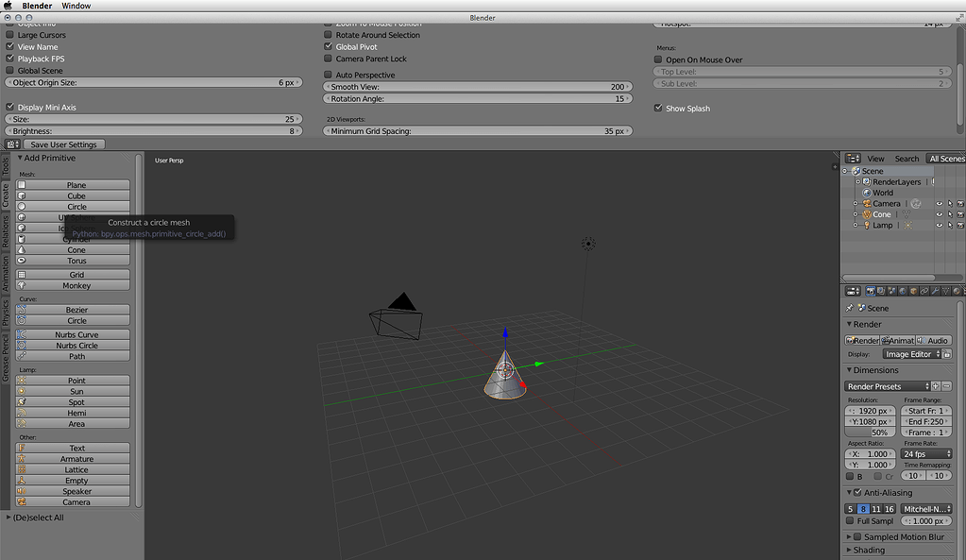Click the Spot lamp icon
This screenshot has width=966, height=560.
(22, 402)
